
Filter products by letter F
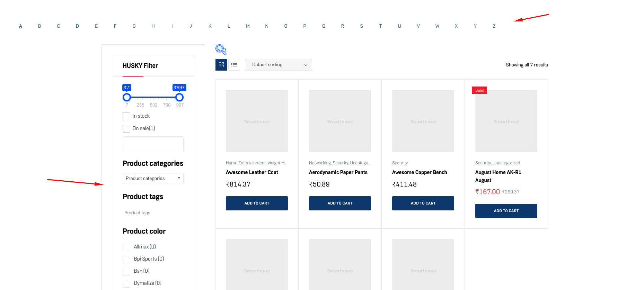pyautogui.click(x=115, y=26)
